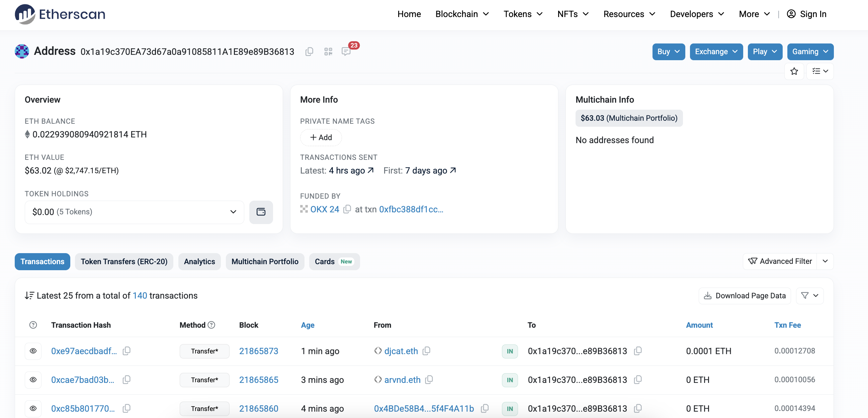Click block number 21865873

tap(259, 350)
